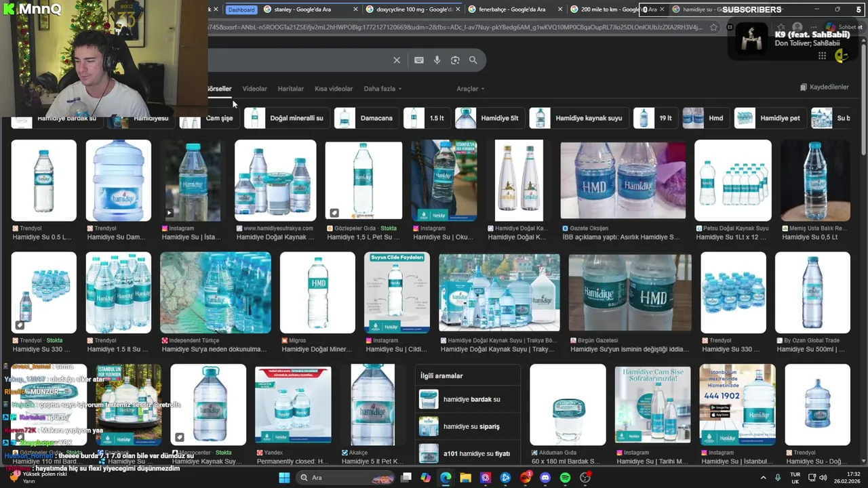
Task: Filter by Damacana chip
Action: (x=366, y=118)
